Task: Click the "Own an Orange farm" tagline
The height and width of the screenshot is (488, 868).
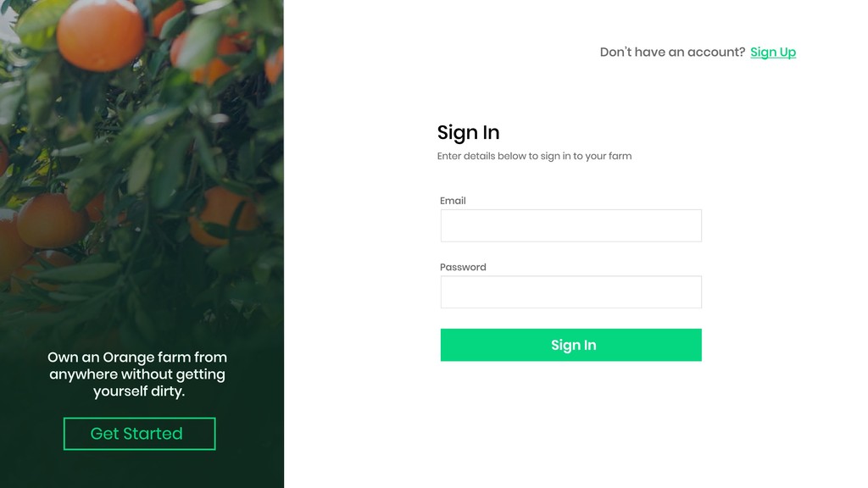Action: (x=138, y=374)
